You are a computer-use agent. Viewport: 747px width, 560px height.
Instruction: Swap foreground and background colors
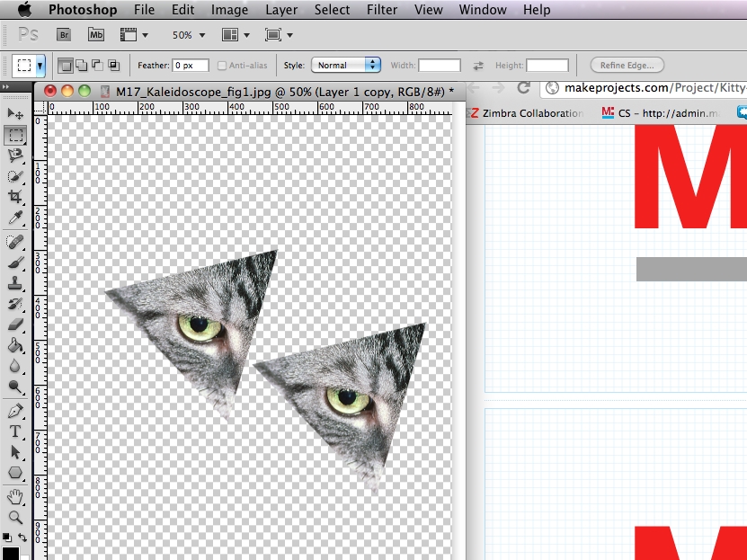click(x=22, y=538)
